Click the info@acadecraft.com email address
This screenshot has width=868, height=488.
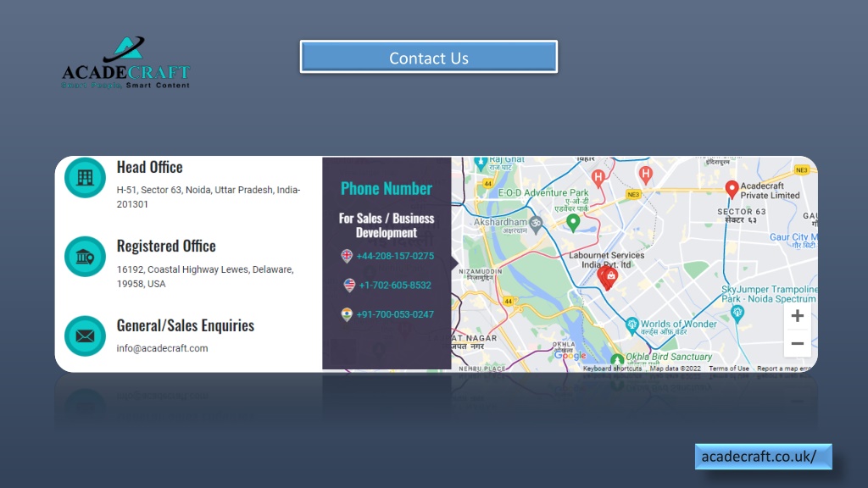162,348
